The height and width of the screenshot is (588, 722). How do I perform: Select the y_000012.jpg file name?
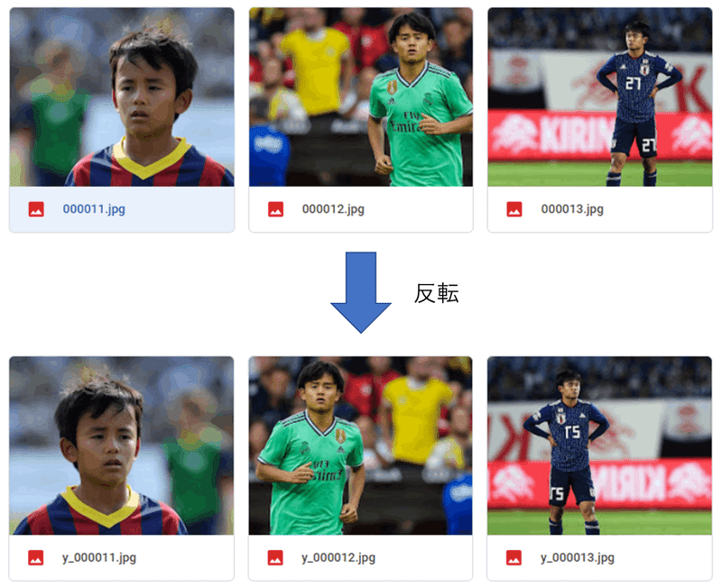339,557
